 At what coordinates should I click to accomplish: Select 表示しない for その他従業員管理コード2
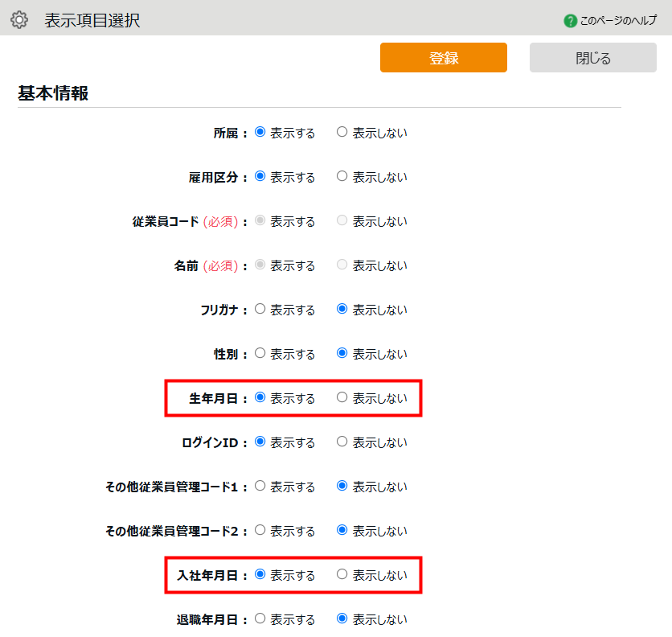(x=342, y=530)
